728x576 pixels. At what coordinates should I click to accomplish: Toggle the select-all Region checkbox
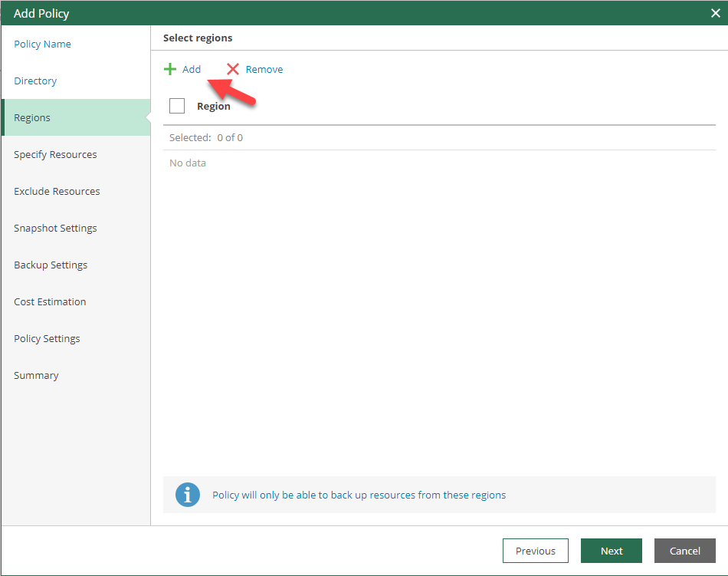pos(177,106)
